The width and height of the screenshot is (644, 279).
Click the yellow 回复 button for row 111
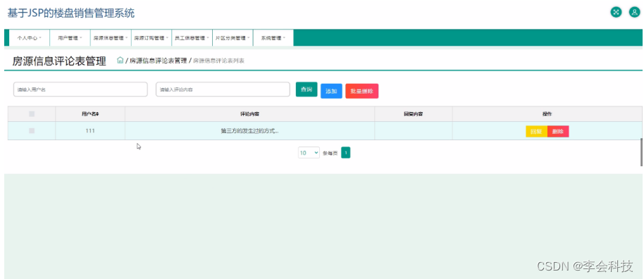536,132
